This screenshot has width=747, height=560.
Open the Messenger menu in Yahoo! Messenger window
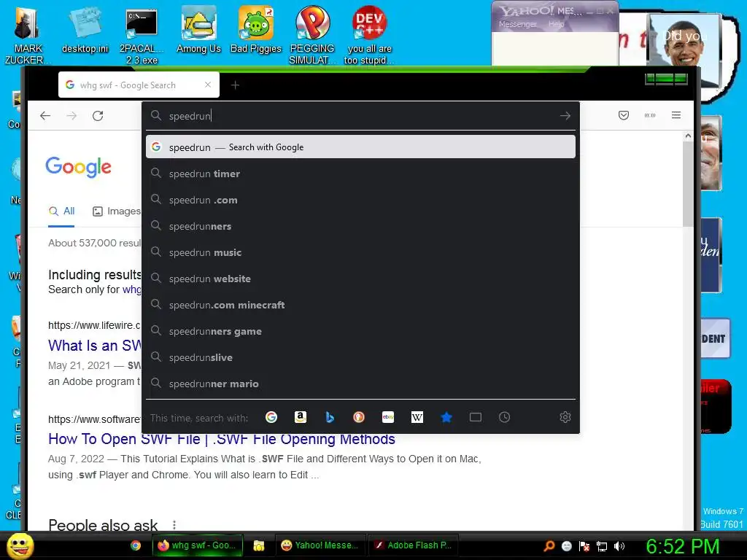[x=517, y=24]
